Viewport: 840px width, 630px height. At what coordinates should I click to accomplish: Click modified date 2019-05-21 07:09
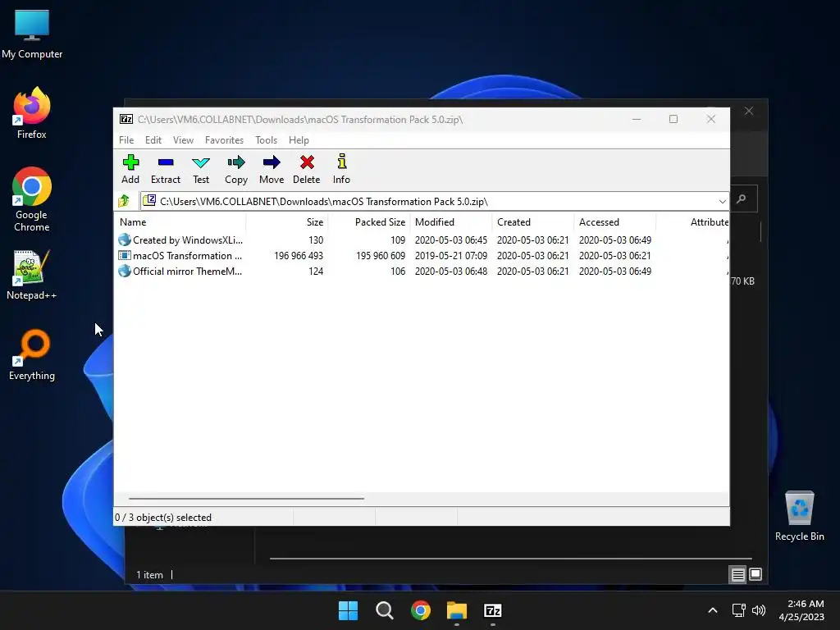coord(451,256)
